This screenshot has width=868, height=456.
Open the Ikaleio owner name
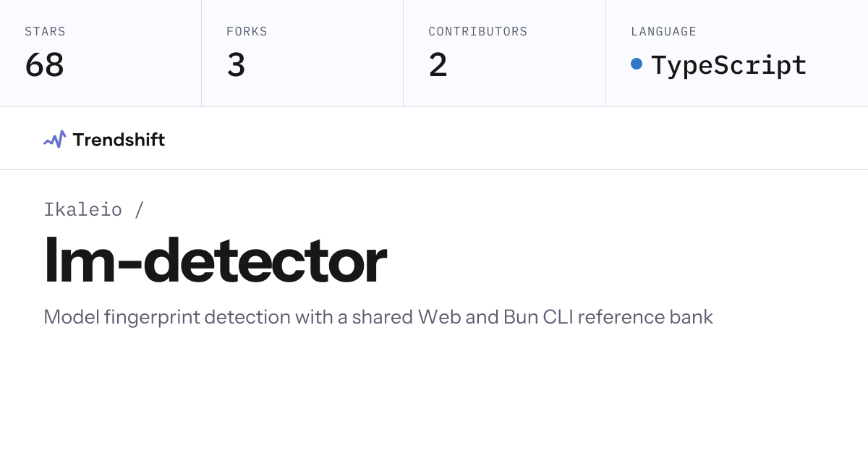83,210
